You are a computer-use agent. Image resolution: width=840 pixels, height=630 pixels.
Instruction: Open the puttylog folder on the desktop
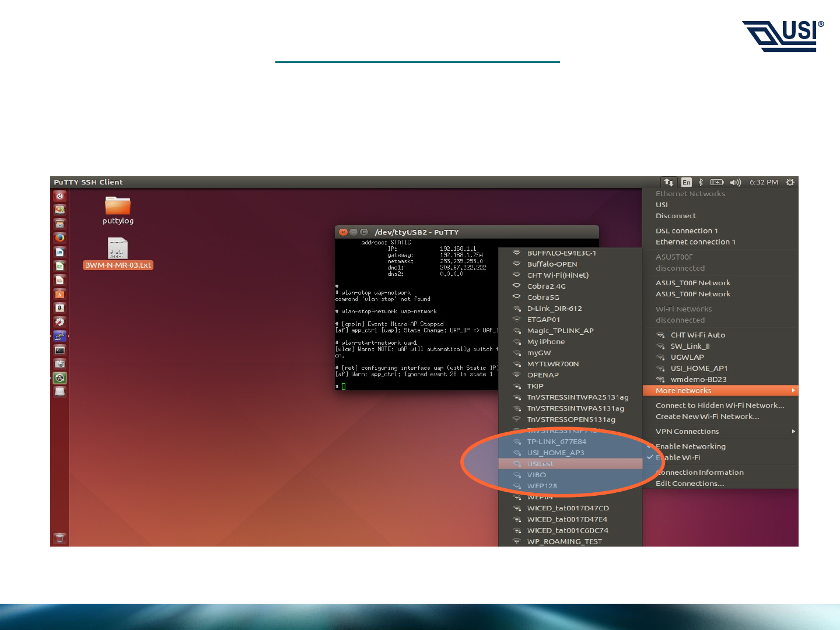[x=118, y=211]
